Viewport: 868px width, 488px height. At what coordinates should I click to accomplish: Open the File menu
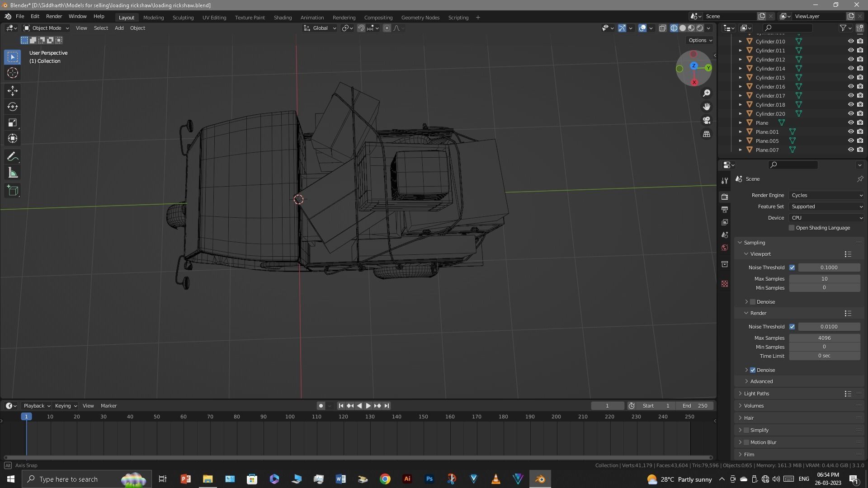pyautogui.click(x=20, y=16)
